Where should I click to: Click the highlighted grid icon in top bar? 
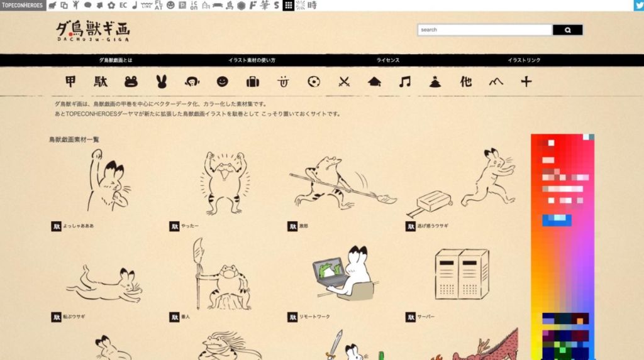click(x=288, y=5)
